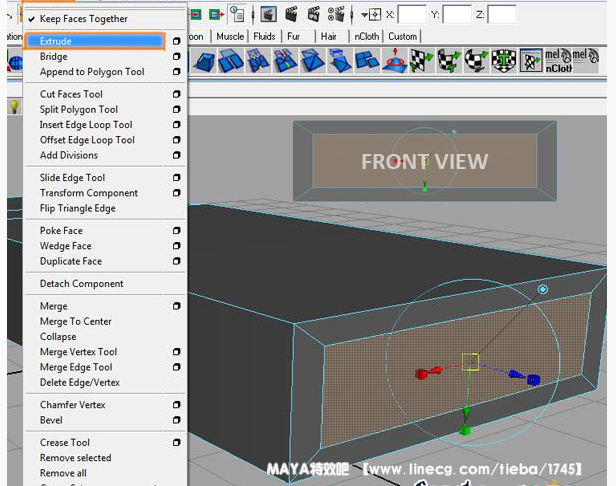Click the Z coordinate input field

pyautogui.click(x=502, y=14)
